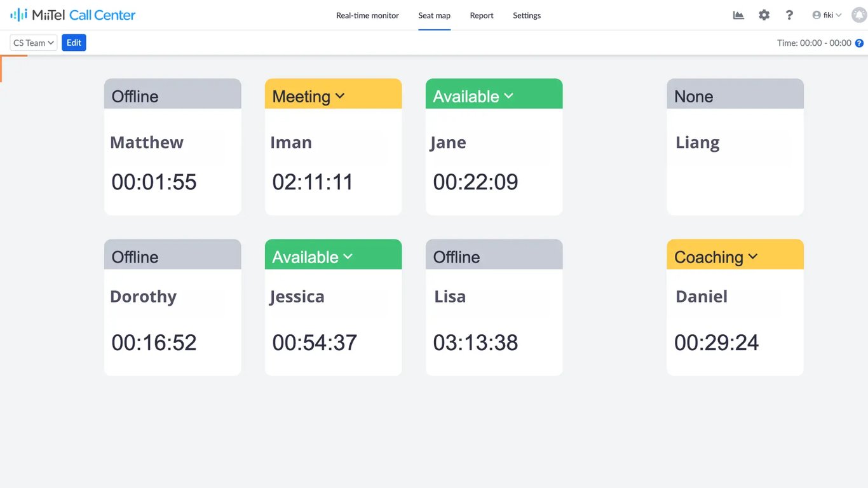Viewport: 868px width, 488px height.
Task: Open the Report tab
Action: (x=482, y=15)
